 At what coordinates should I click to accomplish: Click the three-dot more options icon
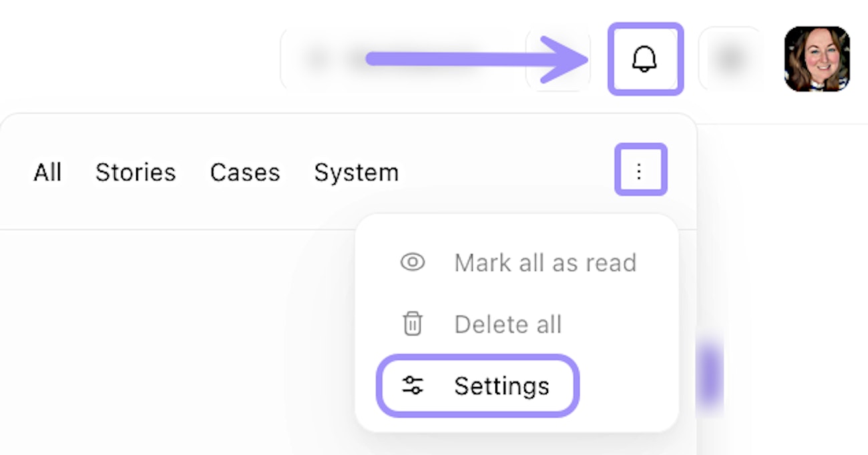(640, 171)
